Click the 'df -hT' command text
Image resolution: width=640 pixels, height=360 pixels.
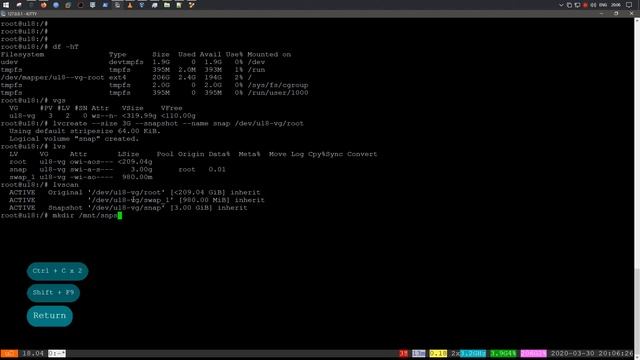click(66, 47)
